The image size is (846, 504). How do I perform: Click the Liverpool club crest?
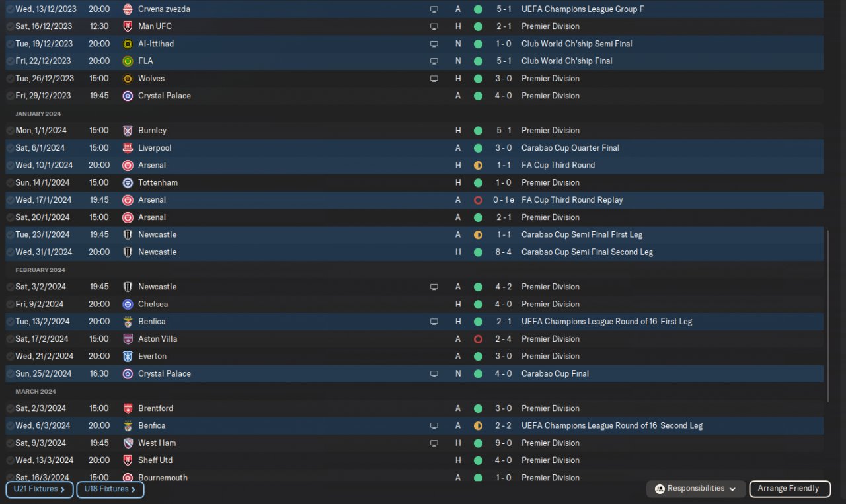point(128,148)
